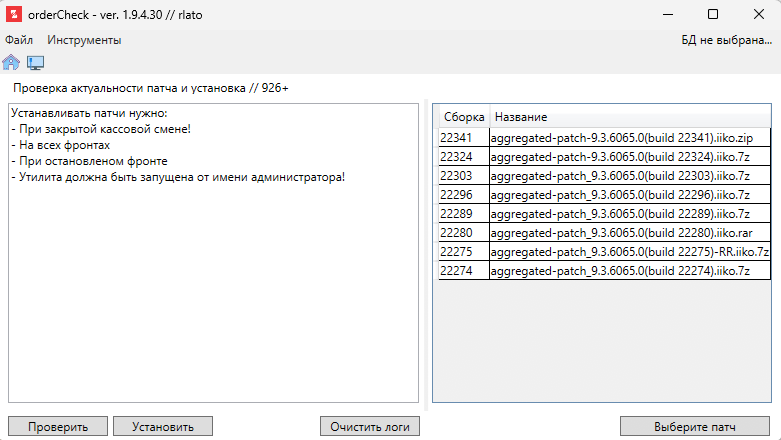Screen dimensions: 781x440
Task: Select patch row with build 22289
Action: pos(603,213)
